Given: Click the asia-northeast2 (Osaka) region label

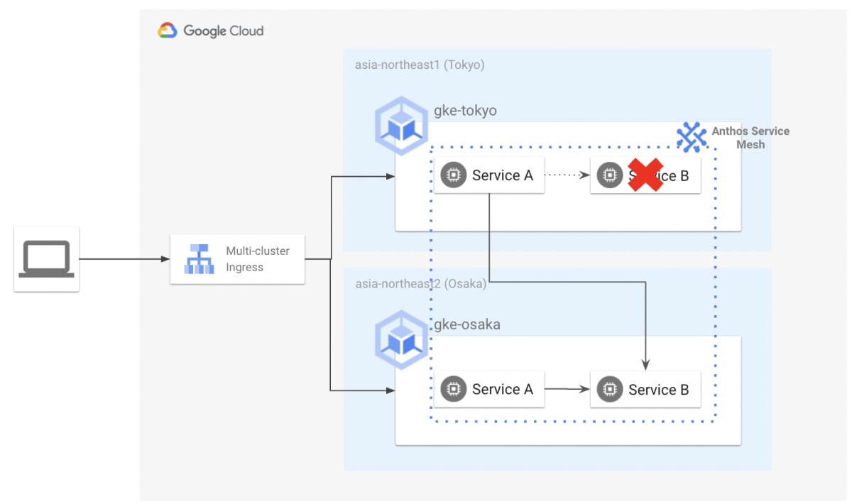Looking at the screenshot, I should (420, 284).
